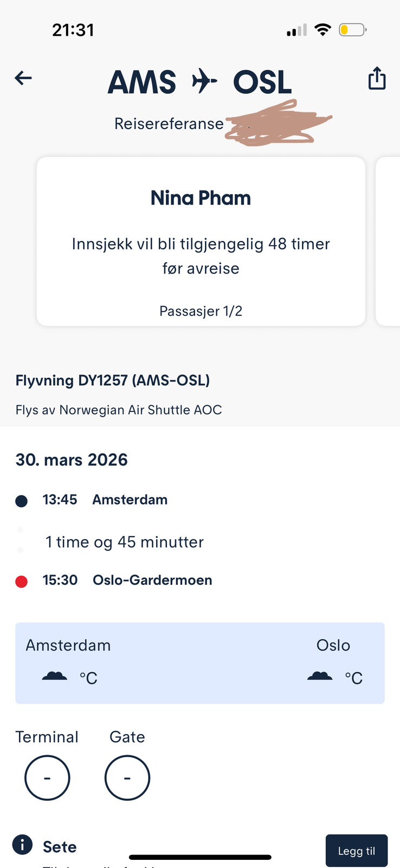Tap the Gate circle indicator
400x868 pixels.
coord(127,777)
